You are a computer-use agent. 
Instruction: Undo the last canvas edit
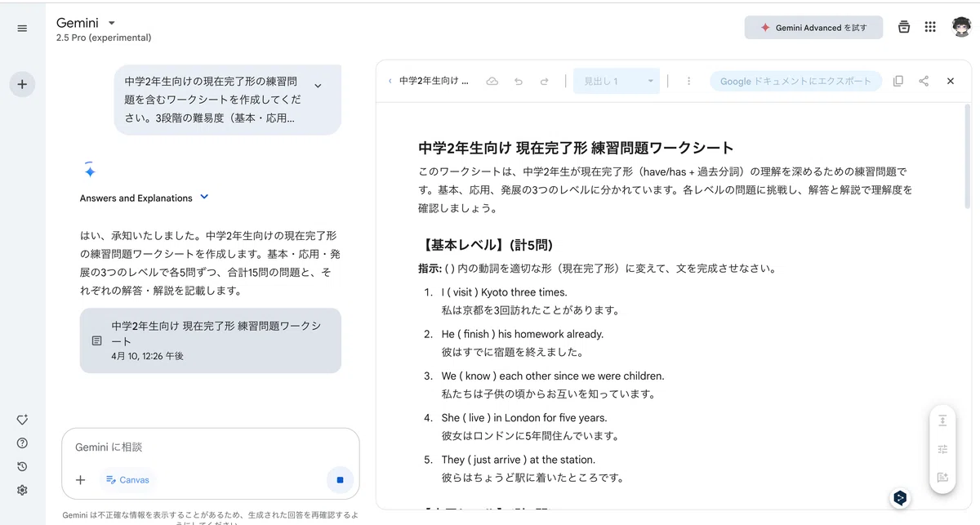click(x=518, y=82)
